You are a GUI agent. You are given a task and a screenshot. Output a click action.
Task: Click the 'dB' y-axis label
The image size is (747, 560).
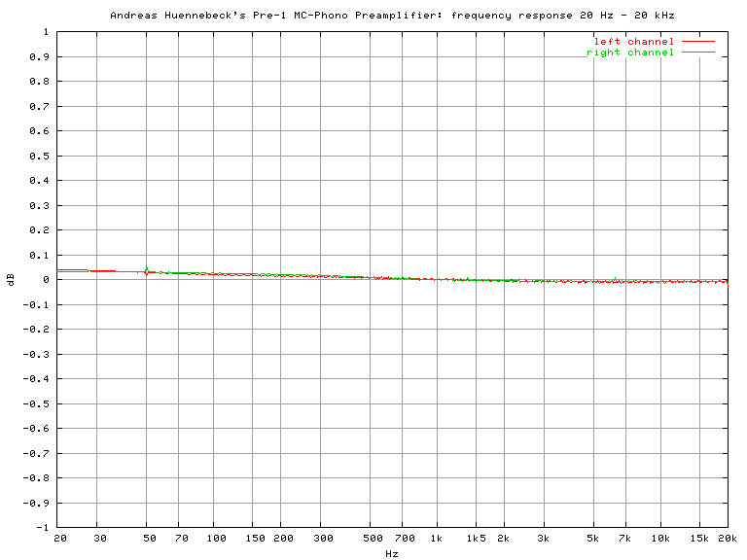coord(11,279)
